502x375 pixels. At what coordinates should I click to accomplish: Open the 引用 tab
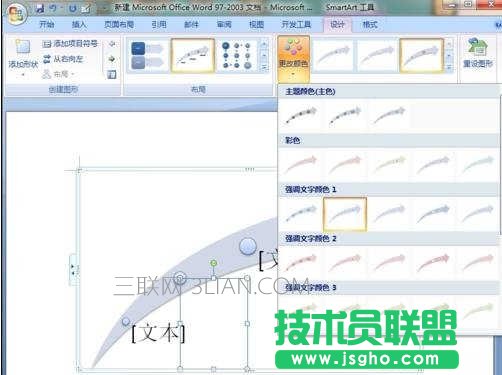coord(159,24)
